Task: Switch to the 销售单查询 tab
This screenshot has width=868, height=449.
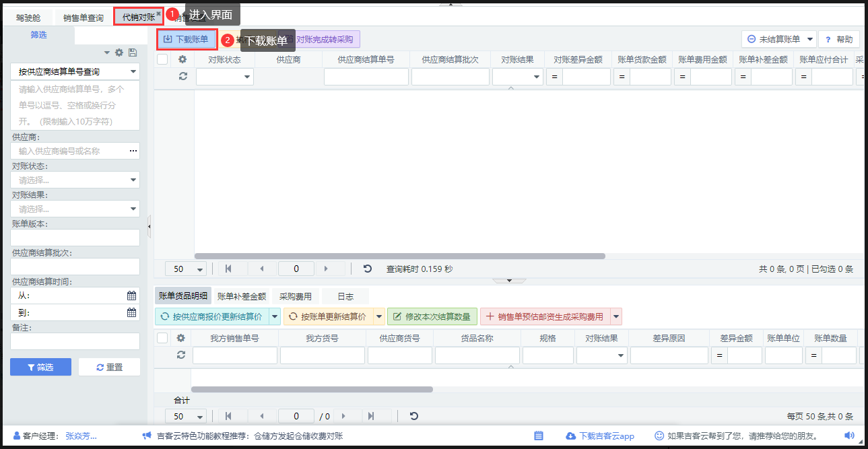Action: 84,18
